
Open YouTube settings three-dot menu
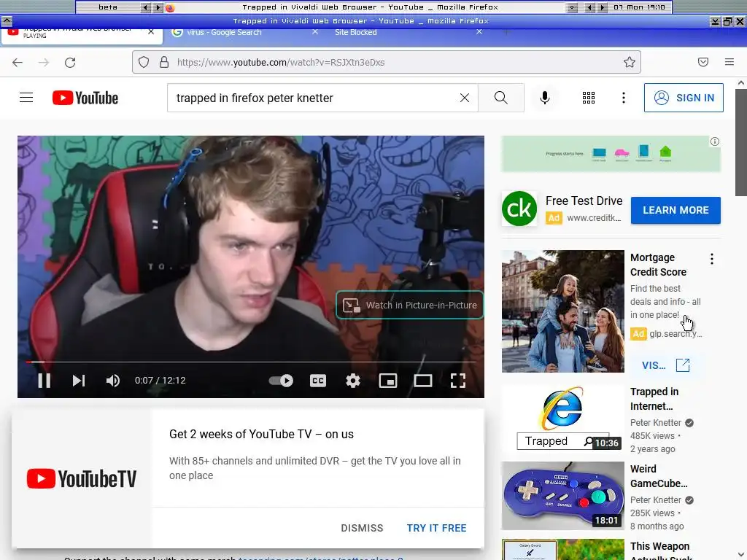623,98
